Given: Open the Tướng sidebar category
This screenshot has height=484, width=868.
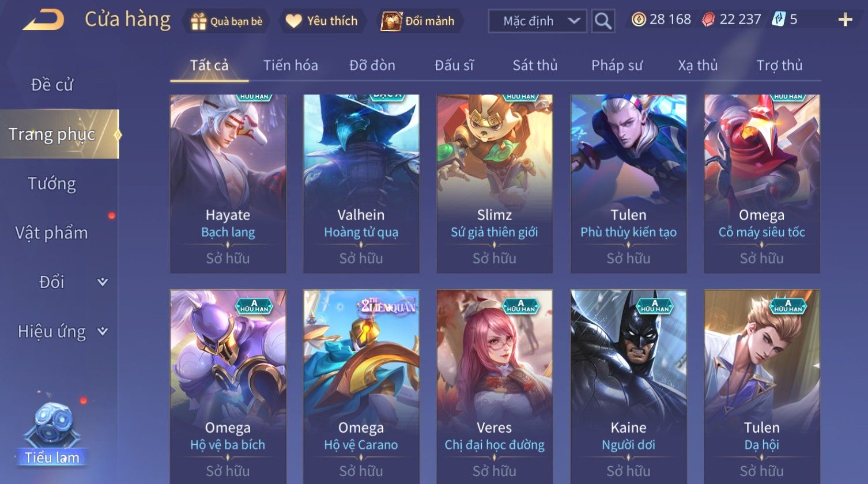Looking at the screenshot, I should coord(52,184).
